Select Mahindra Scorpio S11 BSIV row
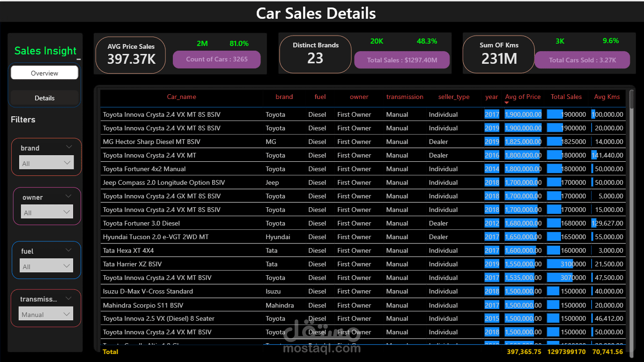The image size is (644, 362). pyautogui.click(x=363, y=305)
